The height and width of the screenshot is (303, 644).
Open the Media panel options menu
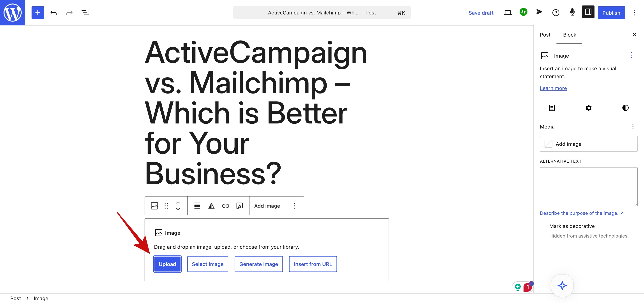633,126
